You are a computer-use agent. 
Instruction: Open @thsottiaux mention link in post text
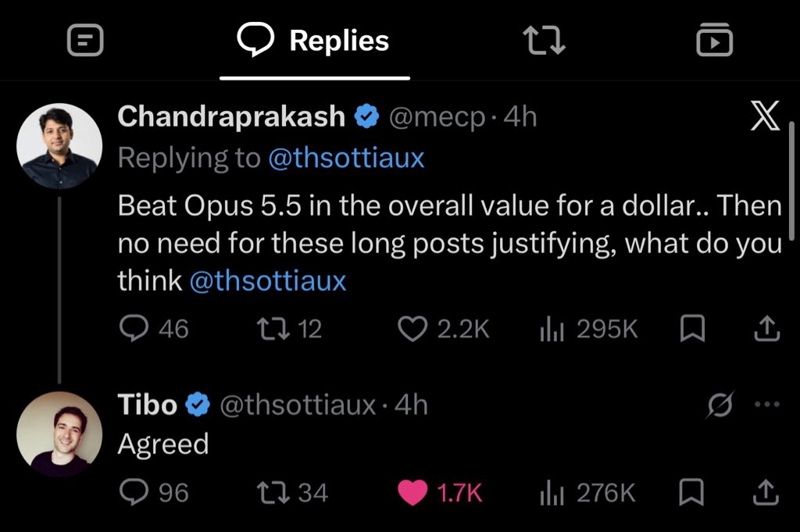pyautogui.click(x=268, y=280)
